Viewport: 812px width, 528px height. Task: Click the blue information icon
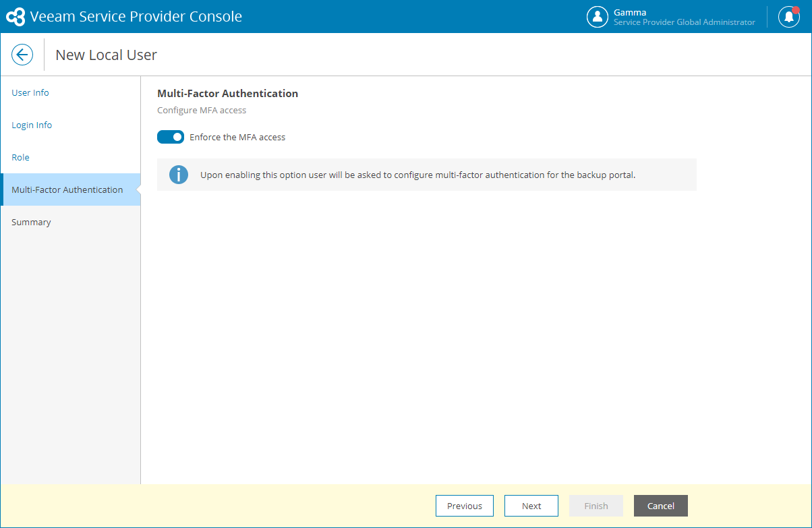click(x=179, y=175)
